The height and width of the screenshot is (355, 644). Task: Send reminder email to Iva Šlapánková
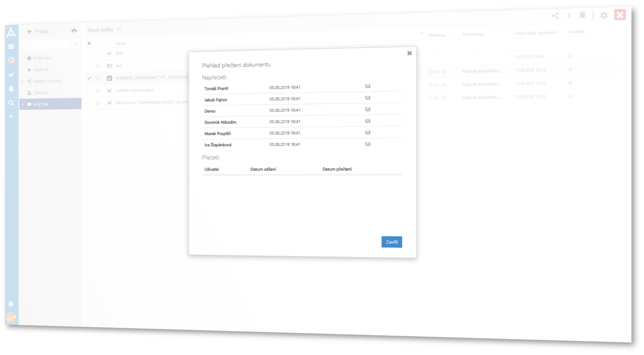pos(368,144)
